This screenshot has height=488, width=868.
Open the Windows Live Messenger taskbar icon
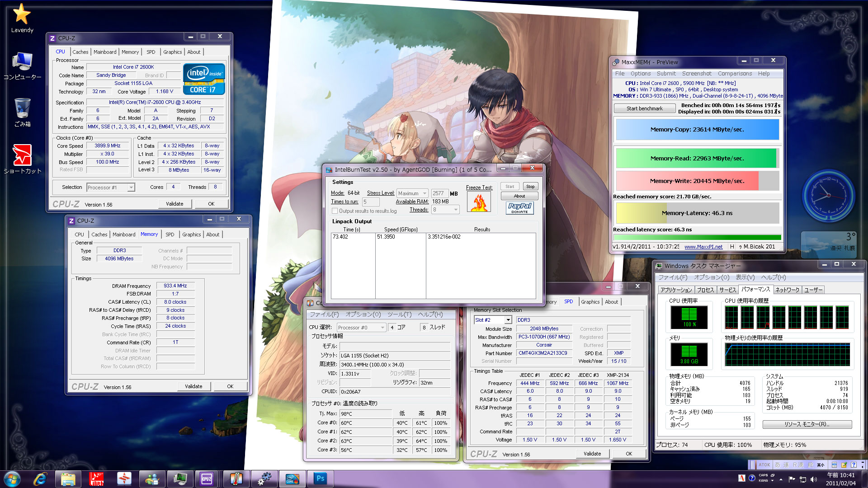coord(152,479)
